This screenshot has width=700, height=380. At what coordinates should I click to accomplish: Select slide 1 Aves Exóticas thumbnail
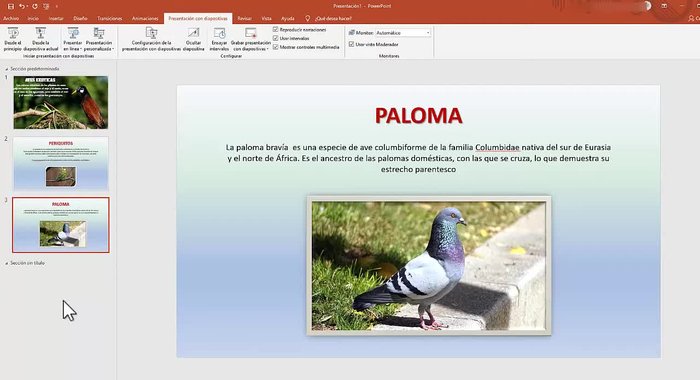coord(61,102)
